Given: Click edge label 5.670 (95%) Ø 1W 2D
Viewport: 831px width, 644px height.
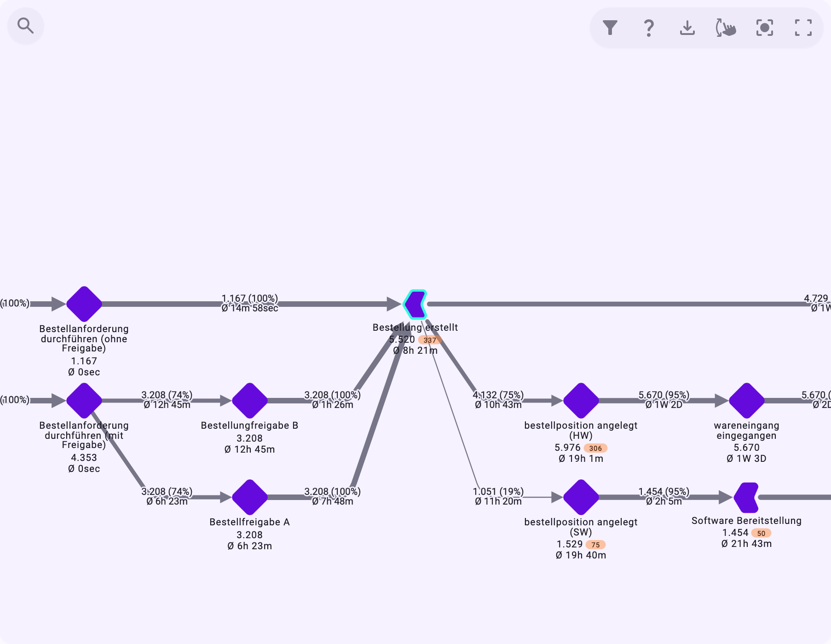Looking at the screenshot, I should [x=664, y=400].
